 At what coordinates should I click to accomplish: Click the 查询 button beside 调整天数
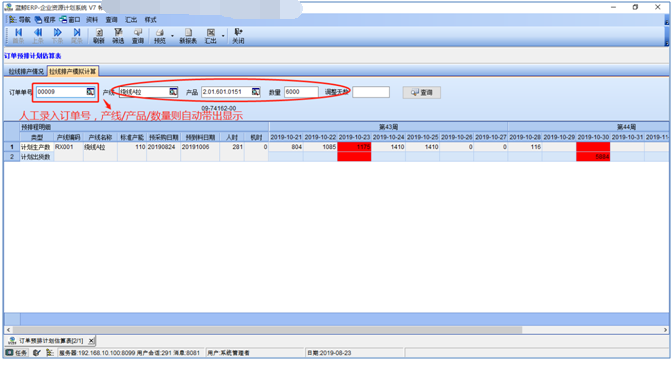(421, 92)
